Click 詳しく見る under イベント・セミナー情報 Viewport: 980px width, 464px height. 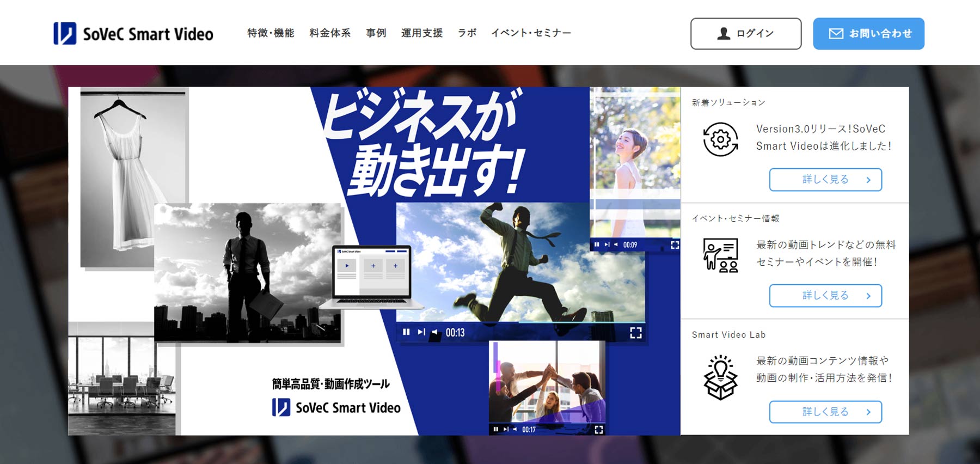[x=825, y=296]
